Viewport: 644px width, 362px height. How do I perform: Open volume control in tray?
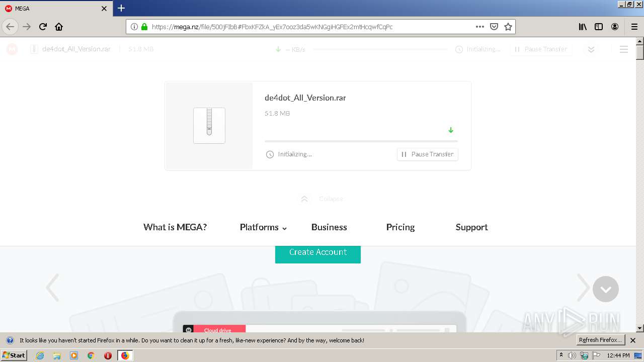pos(572,355)
